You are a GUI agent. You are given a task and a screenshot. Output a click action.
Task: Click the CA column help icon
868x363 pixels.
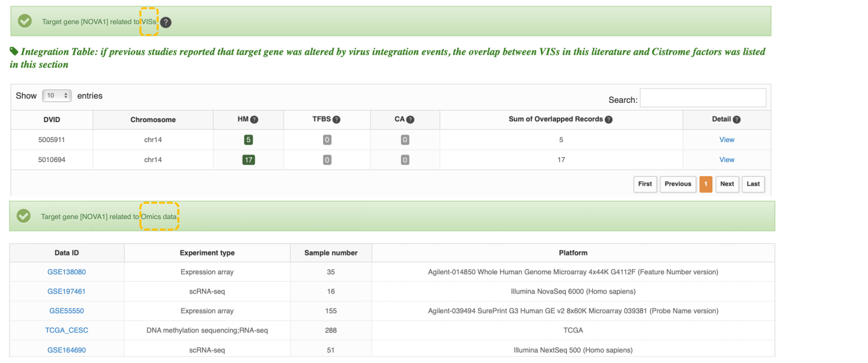tap(411, 119)
